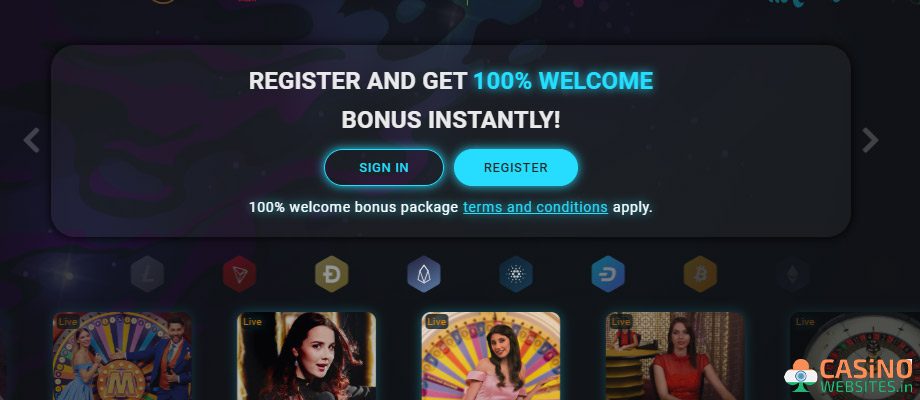Screen dimensions: 920x400
Task: Open the live roulette wheel thumbnail
Action: pos(855,356)
